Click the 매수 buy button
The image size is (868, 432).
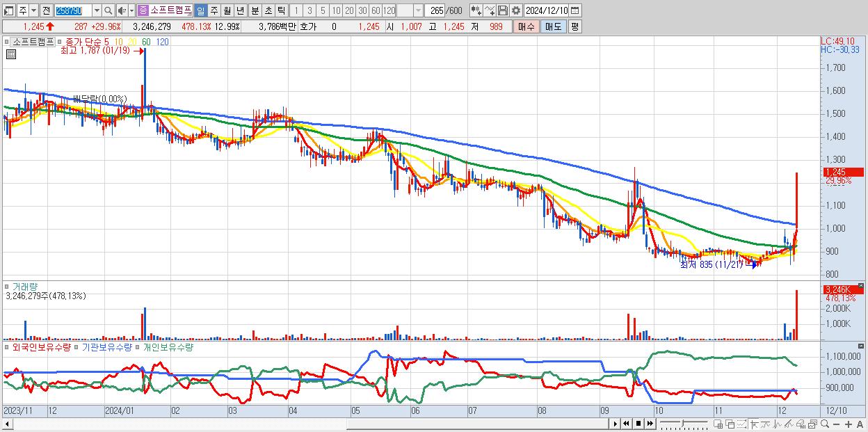click(x=527, y=26)
